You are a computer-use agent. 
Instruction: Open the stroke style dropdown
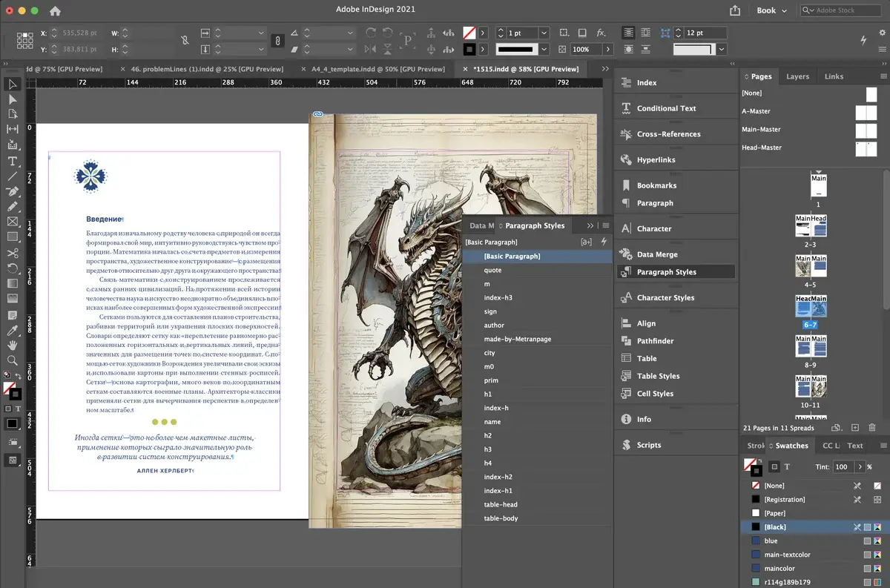click(x=545, y=49)
